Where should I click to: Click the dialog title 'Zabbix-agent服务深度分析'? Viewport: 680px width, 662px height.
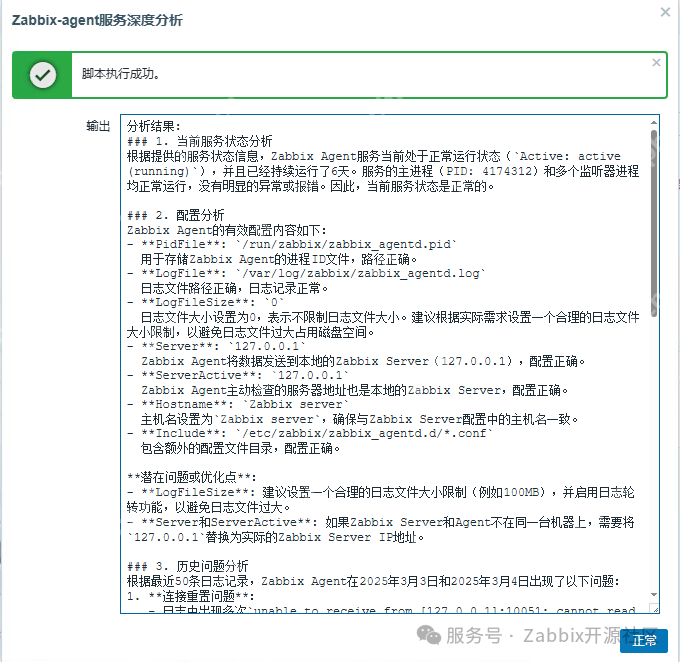coord(97,20)
